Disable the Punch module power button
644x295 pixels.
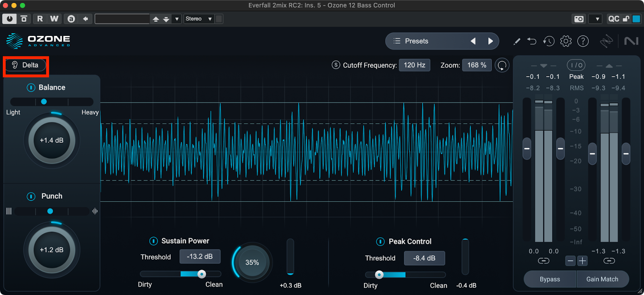coord(31,196)
